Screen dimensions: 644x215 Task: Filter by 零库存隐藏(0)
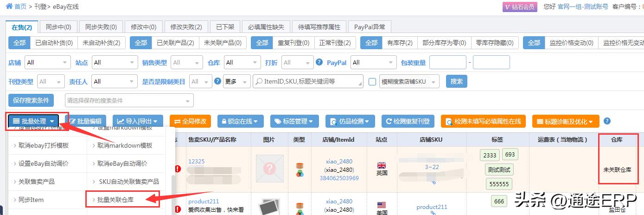[x=495, y=43]
